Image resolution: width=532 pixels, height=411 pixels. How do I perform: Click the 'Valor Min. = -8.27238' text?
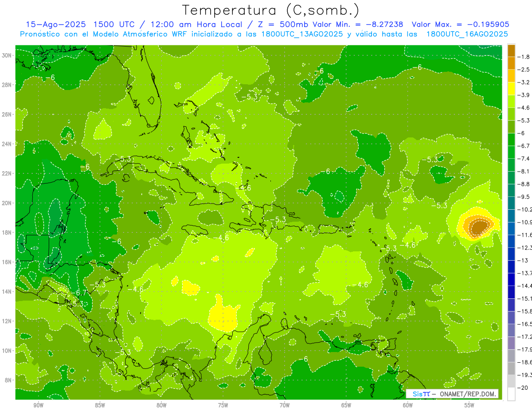click(x=358, y=24)
